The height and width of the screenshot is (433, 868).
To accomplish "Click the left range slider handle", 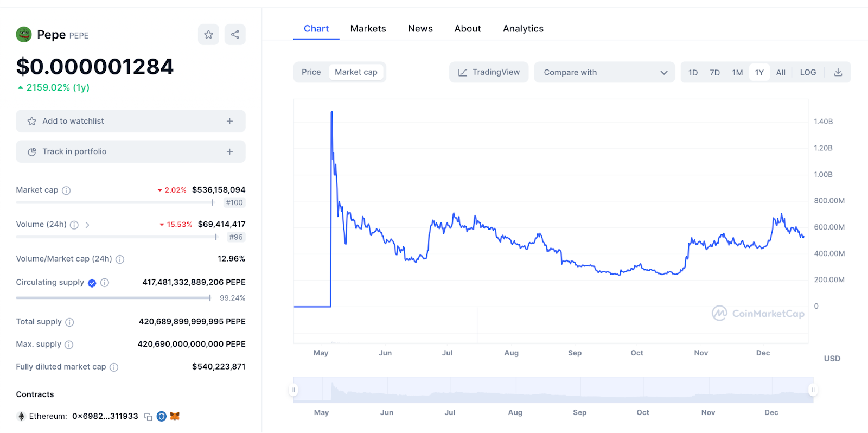I will [x=293, y=390].
